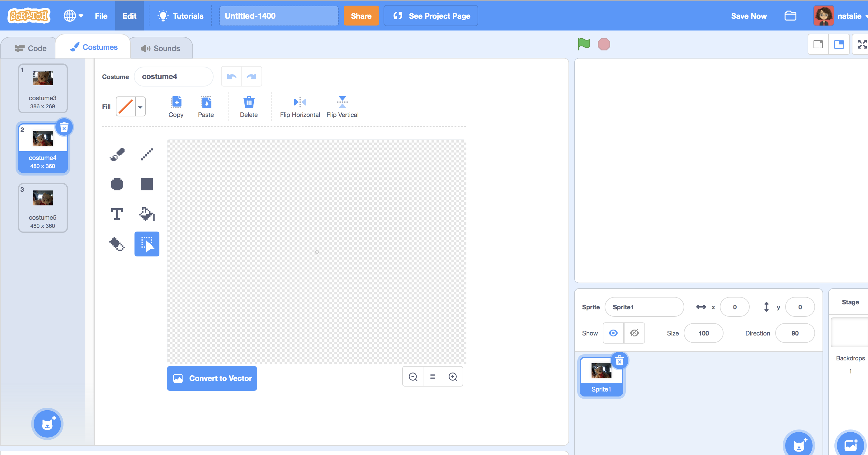Select the Fill bucket tool

point(147,214)
